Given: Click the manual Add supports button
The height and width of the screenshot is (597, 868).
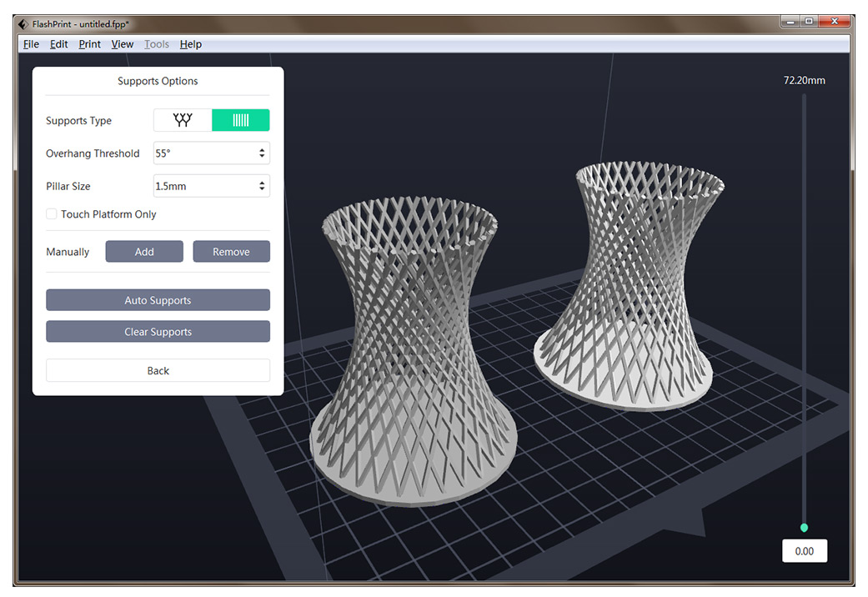Looking at the screenshot, I should point(144,252).
